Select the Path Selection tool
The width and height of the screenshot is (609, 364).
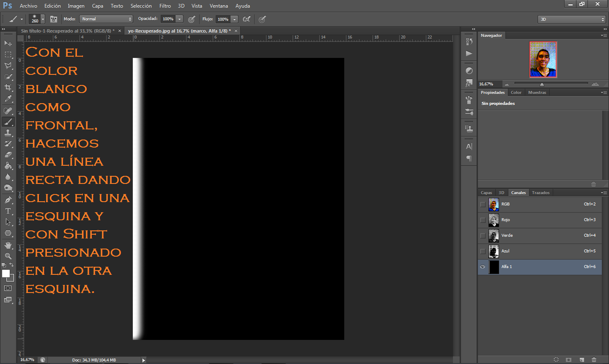(8, 222)
